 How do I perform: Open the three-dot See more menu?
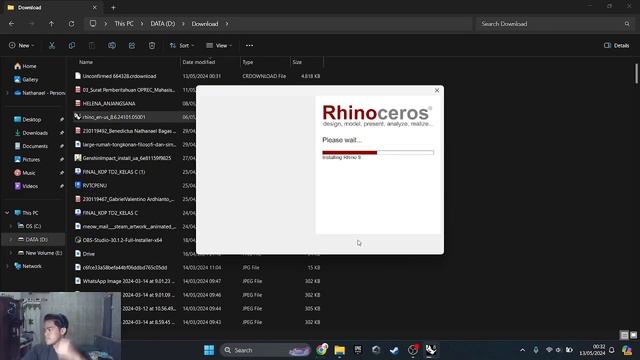click(249, 46)
